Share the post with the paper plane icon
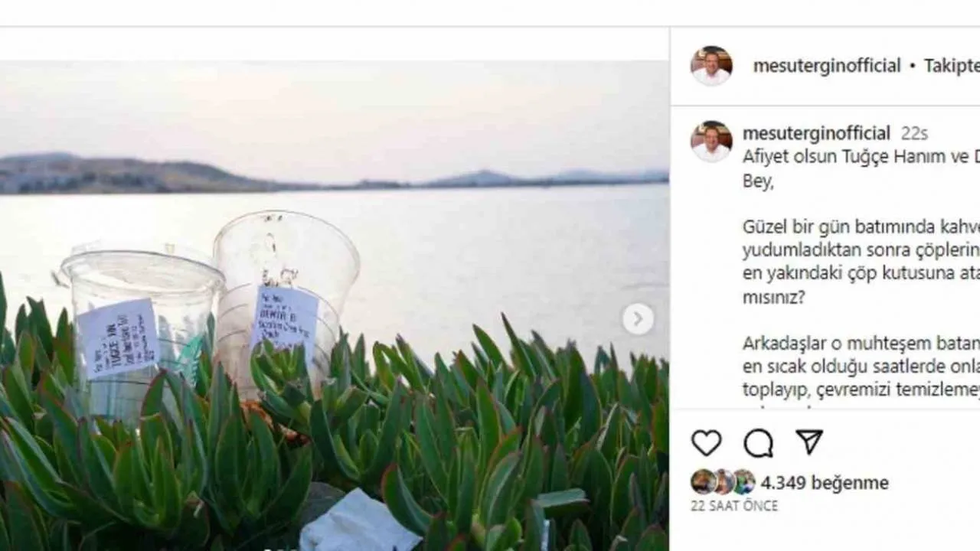This screenshot has height=551, width=980. (808, 442)
